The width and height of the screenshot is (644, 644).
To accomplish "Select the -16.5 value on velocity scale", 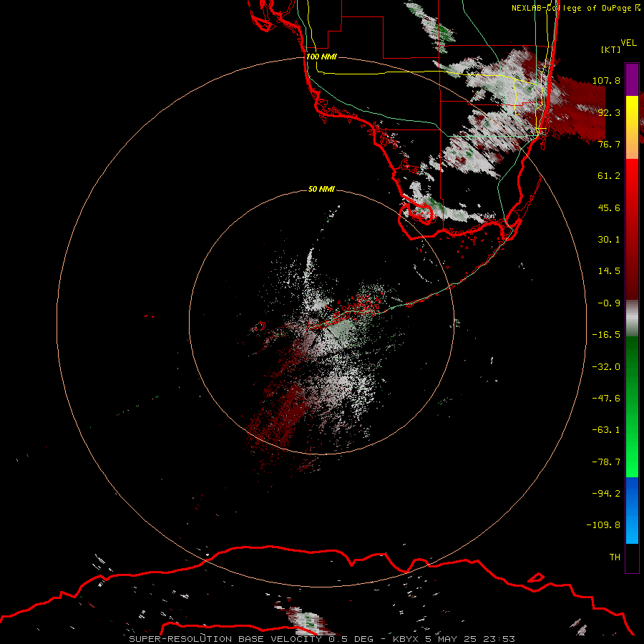I will pyautogui.click(x=606, y=335).
